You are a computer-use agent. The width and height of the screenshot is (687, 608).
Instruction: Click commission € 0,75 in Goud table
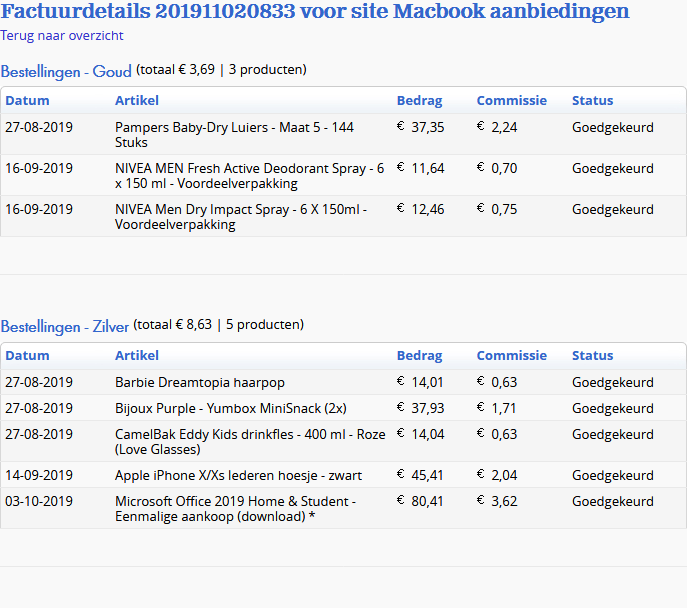tap(497, 209)
